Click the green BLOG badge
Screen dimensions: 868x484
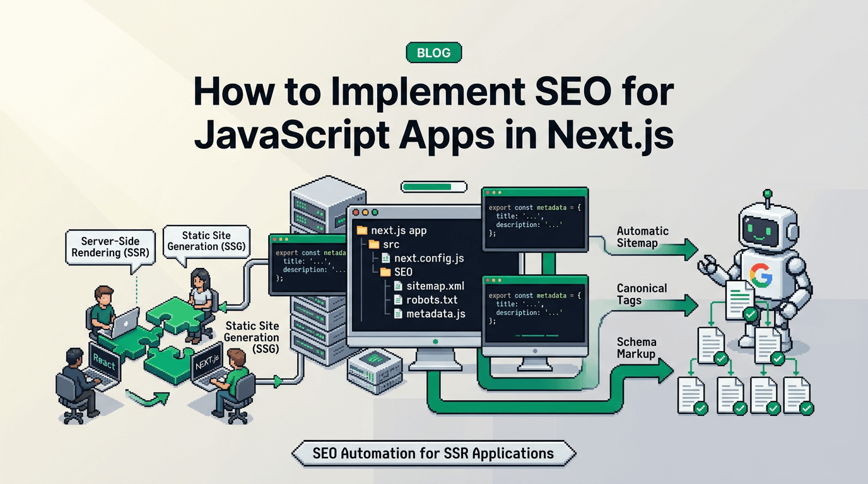coord(434,52)
